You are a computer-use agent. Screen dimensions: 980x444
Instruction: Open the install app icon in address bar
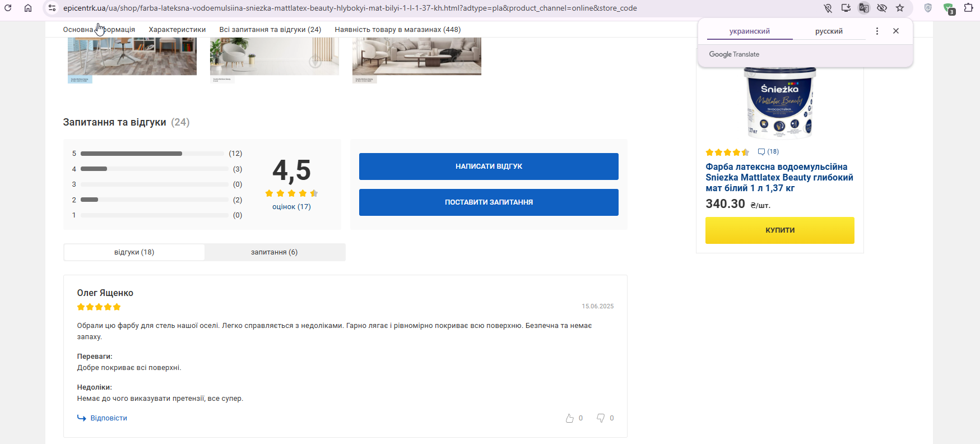846,8
